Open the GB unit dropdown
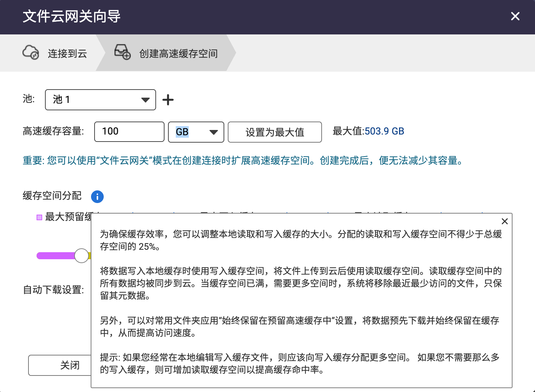Screen dimensions: 535x392 coord(196,132)
